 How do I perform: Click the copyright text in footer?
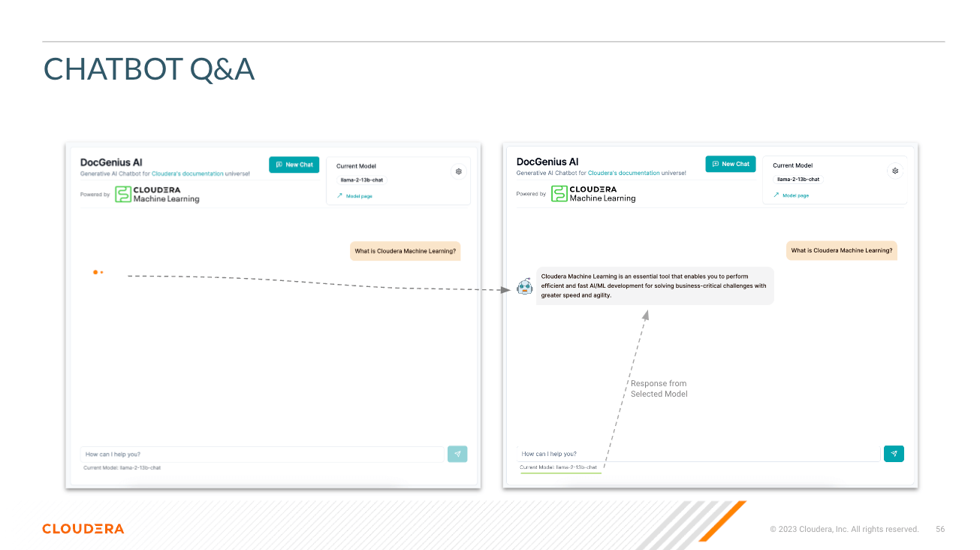coord(844,530)
